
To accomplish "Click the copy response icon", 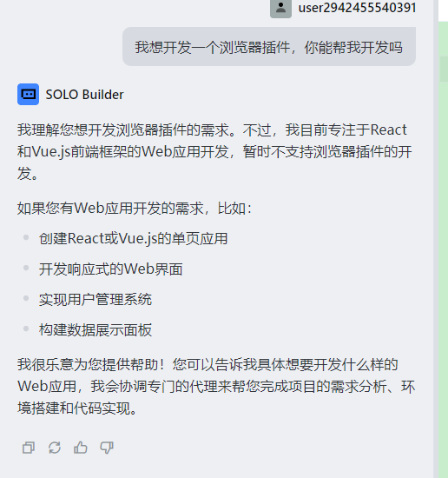I will (x=29, y=448).
